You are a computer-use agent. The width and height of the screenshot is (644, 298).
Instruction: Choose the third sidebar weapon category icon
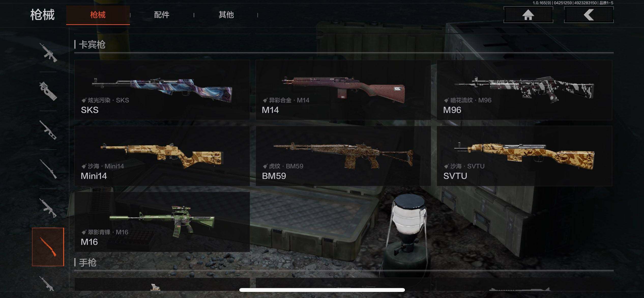point(48,130)
